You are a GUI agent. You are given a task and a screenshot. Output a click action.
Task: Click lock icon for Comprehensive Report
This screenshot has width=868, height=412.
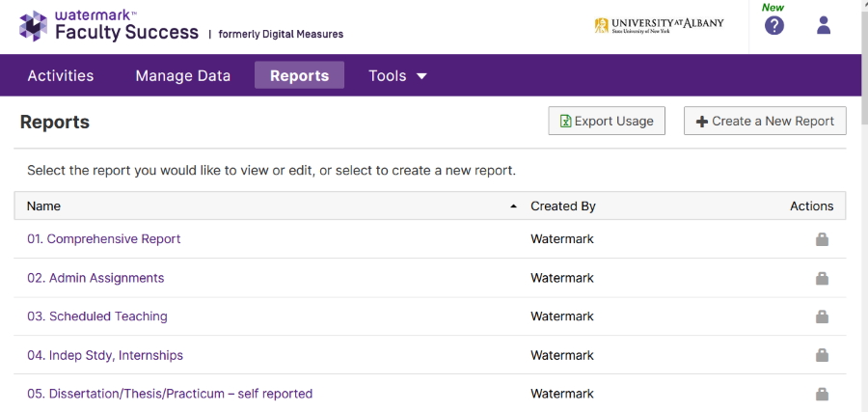pyautogui.click(x=822, y=239)
